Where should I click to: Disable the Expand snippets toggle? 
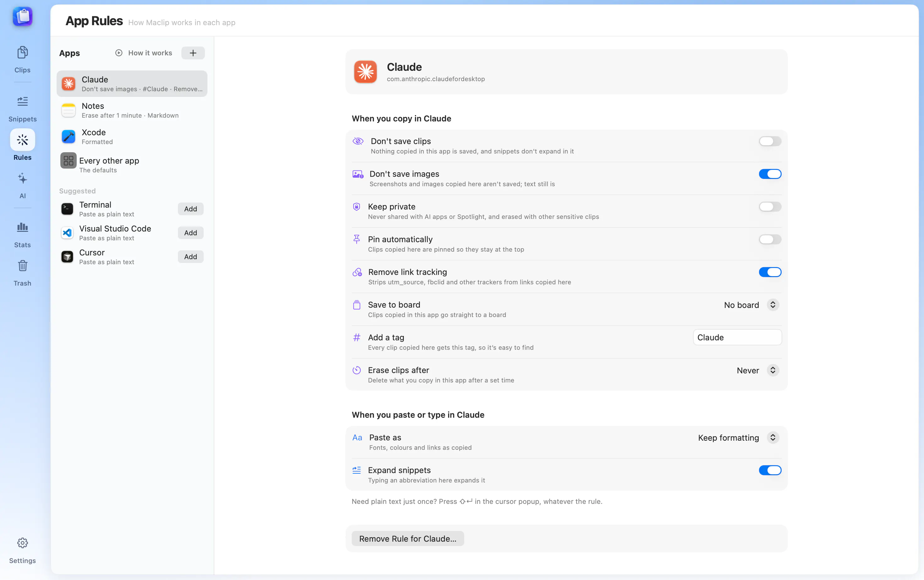click(770, 470)
